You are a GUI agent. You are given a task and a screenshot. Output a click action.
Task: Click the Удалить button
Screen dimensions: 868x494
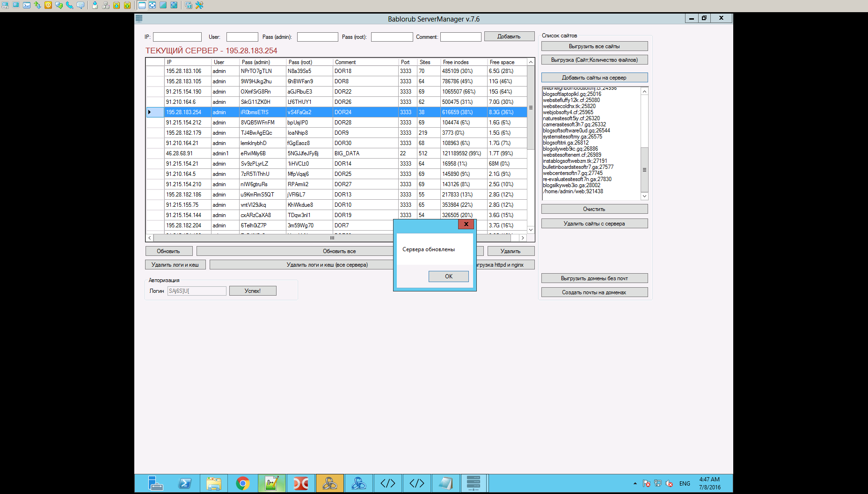click(511, 251)
